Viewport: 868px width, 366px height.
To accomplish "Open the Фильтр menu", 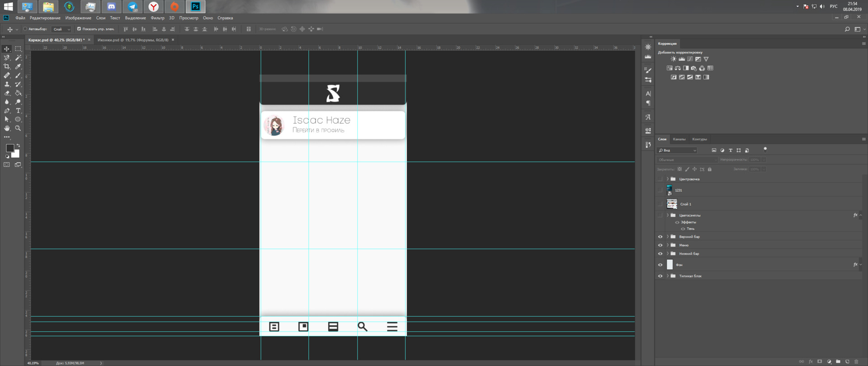I will (x=157, y=18).
